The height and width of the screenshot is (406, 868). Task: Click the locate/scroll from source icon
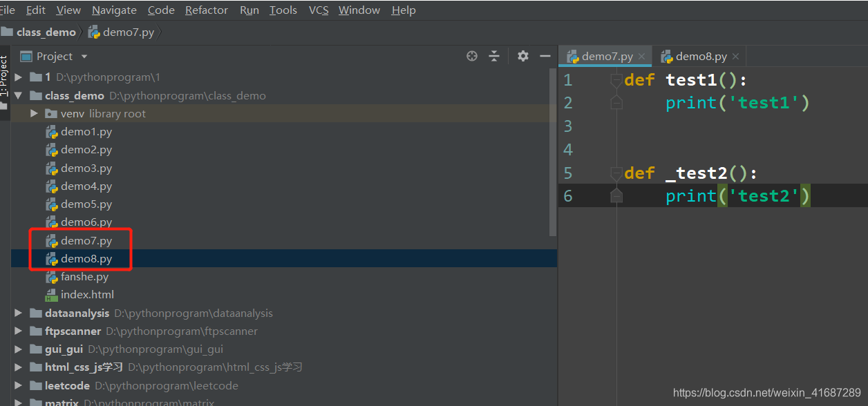pos(472,56)
